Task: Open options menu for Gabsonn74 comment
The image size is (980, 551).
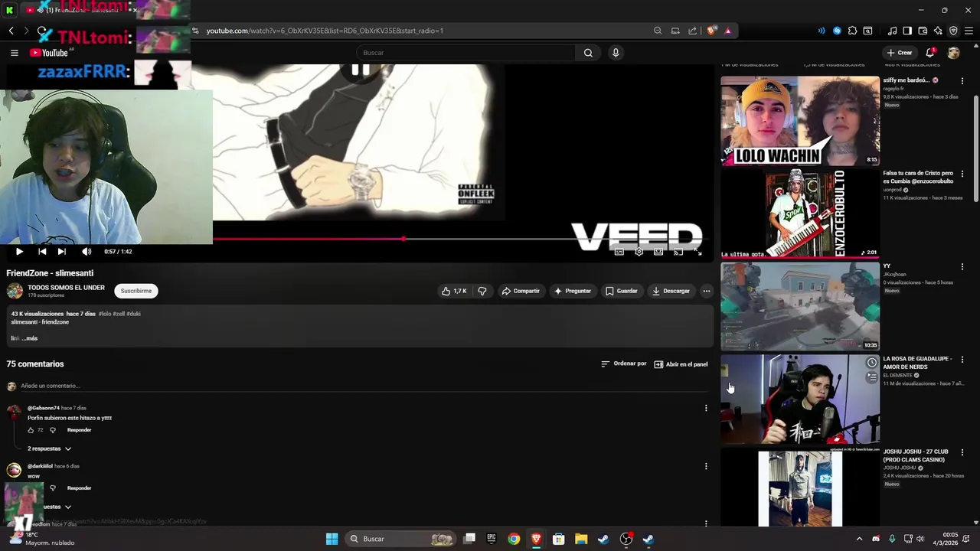Action: (x=706, y=408)
